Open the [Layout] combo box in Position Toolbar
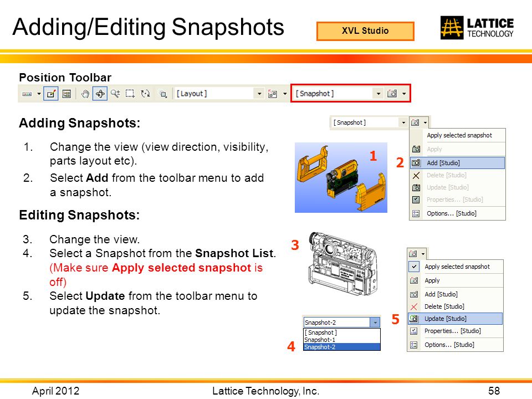Image resolution: width=532 pixels, height=399 pixels. tap(219, 94)
